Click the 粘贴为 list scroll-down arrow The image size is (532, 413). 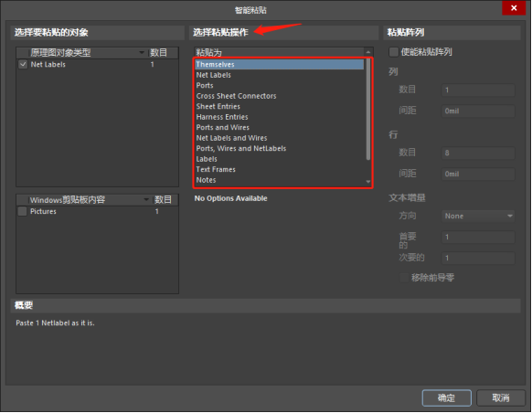pos(368,182)
